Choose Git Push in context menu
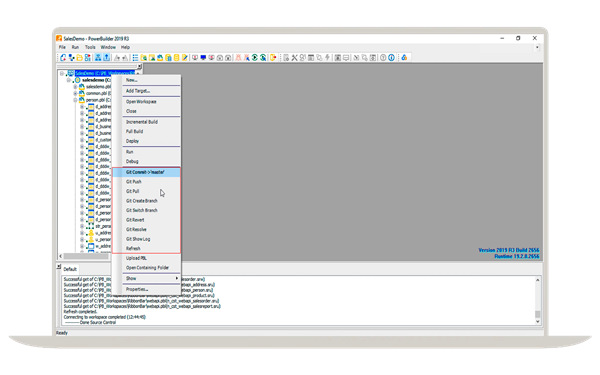Viewport: 600px width, 375px height. 146,182
